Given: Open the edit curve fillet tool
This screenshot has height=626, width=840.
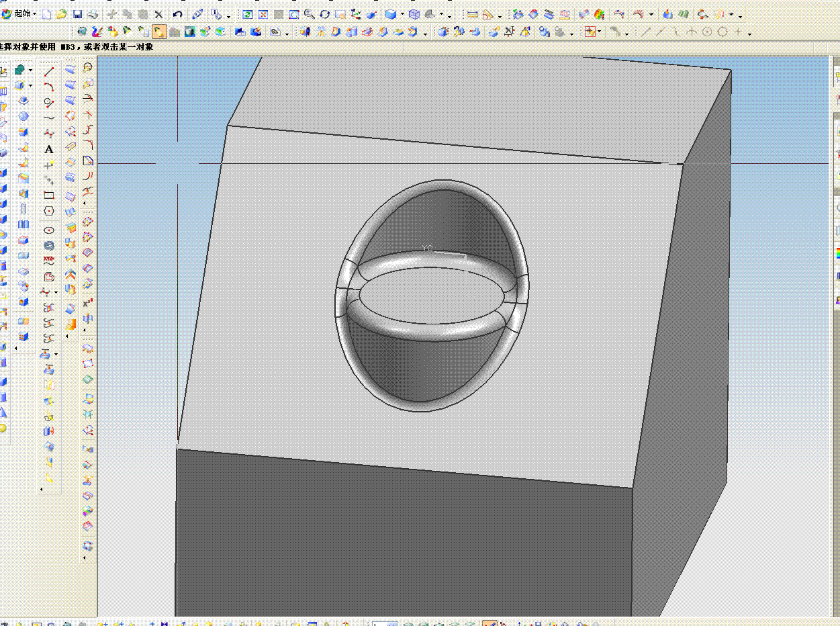Looking at the screenshot, I should tap(87, 144).
